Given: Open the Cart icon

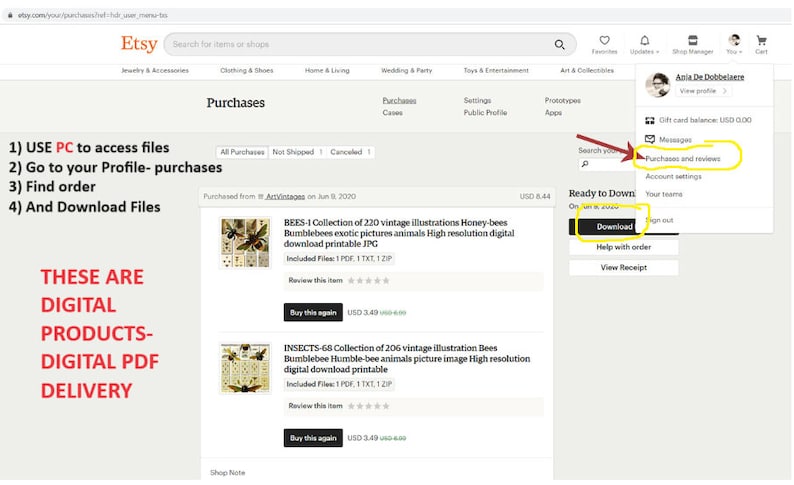Looking at the screenshot, I should [761, 41].
